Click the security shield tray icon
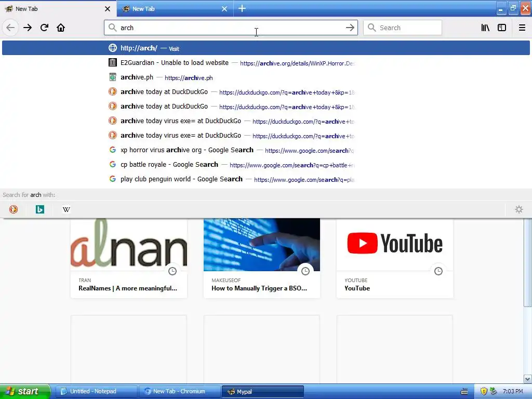This screenshot has height=399, width=532. coord(484,391)
